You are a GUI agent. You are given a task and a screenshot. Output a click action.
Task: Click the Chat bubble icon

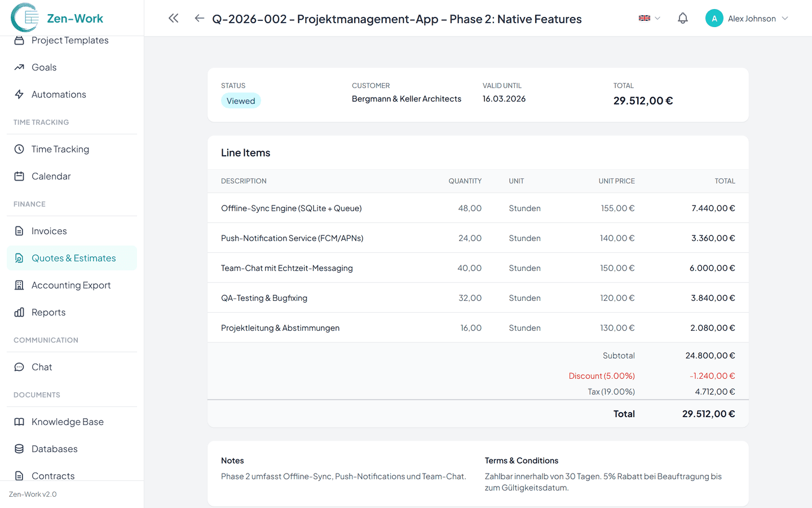[19, 367]
